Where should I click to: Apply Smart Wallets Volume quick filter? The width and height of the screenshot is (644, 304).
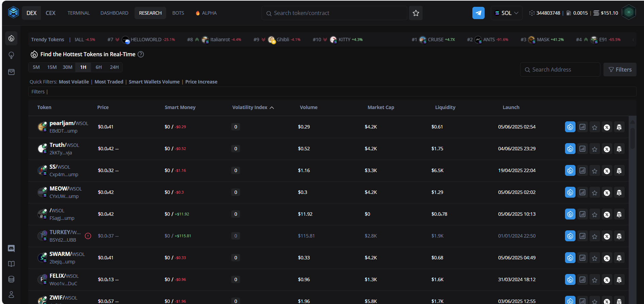click(x=154, y=82)
